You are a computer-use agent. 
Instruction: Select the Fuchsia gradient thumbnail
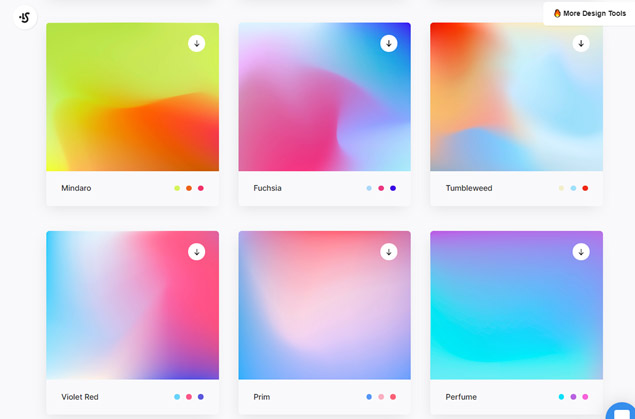tap(324, 97)
